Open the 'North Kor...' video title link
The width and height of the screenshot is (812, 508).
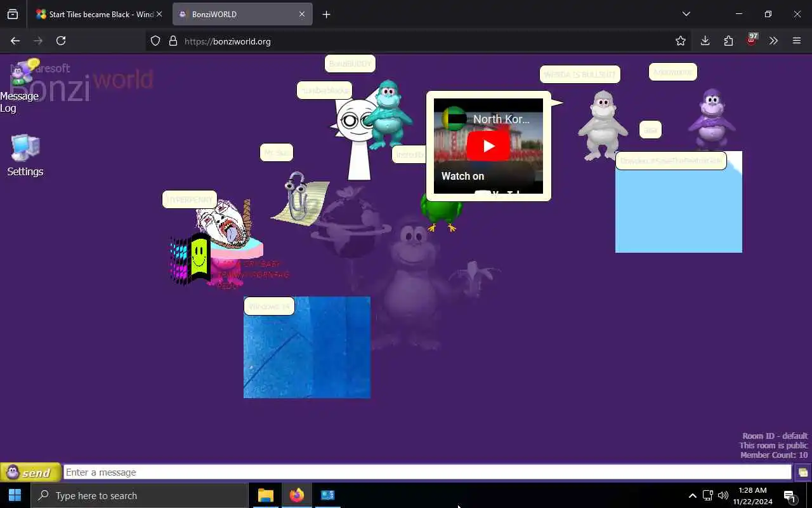(501, 119)
